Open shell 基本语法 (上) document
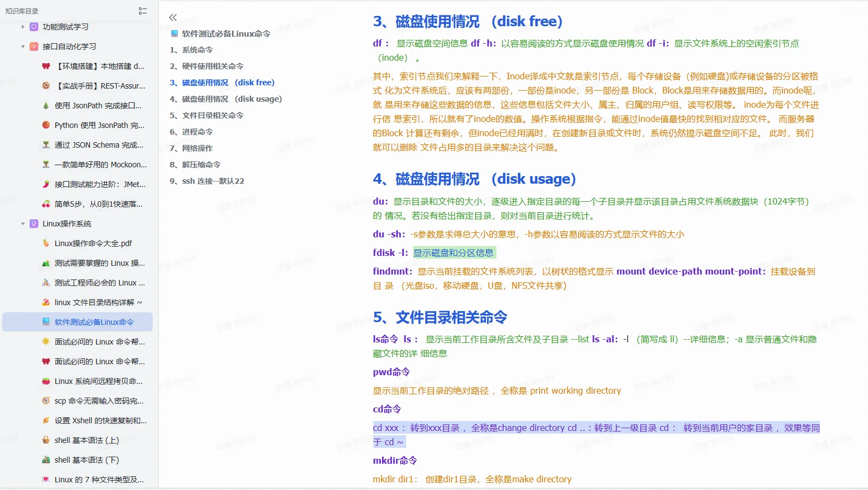 pyautogui.click(x=86, y=440)
